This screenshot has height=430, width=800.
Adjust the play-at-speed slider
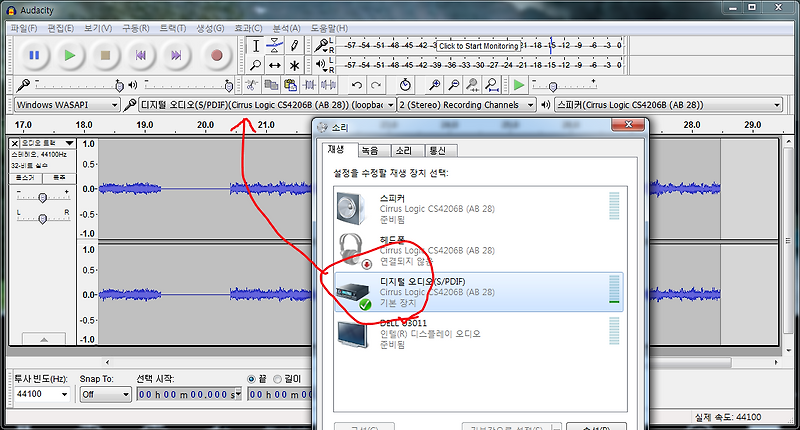(x=564, y=85)
